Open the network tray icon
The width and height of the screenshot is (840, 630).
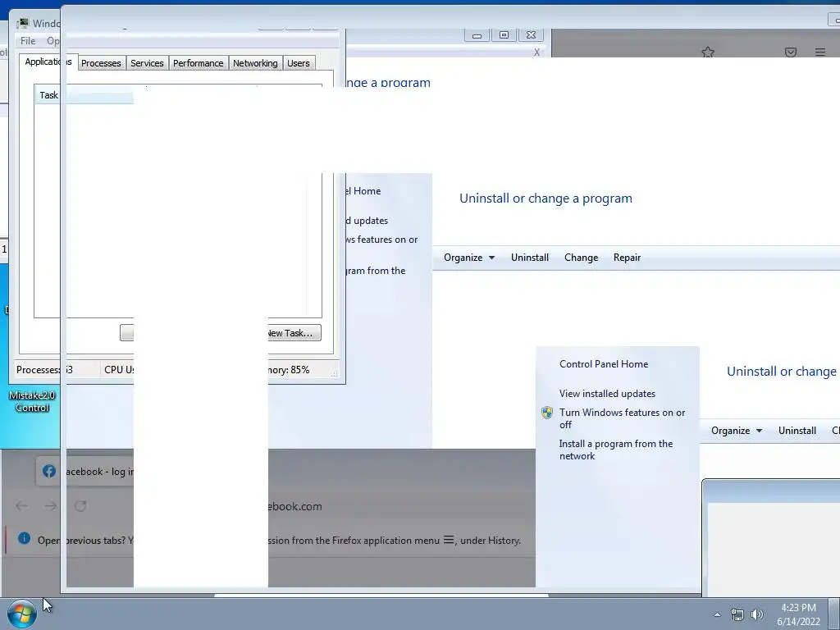click(737, 614)
